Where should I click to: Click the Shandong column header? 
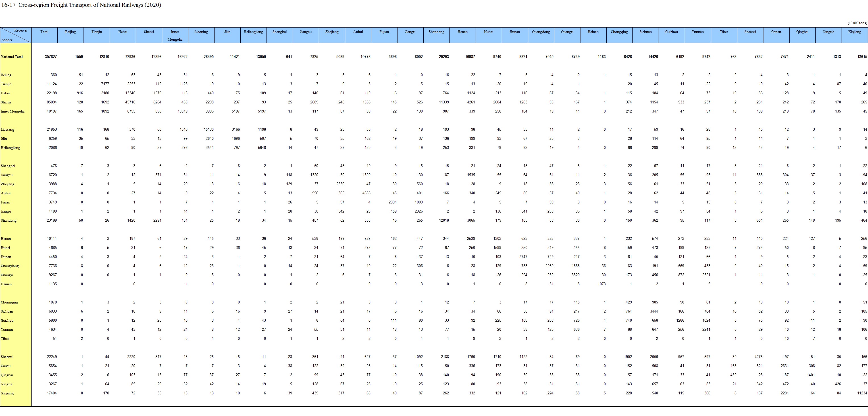coord(436,32)
